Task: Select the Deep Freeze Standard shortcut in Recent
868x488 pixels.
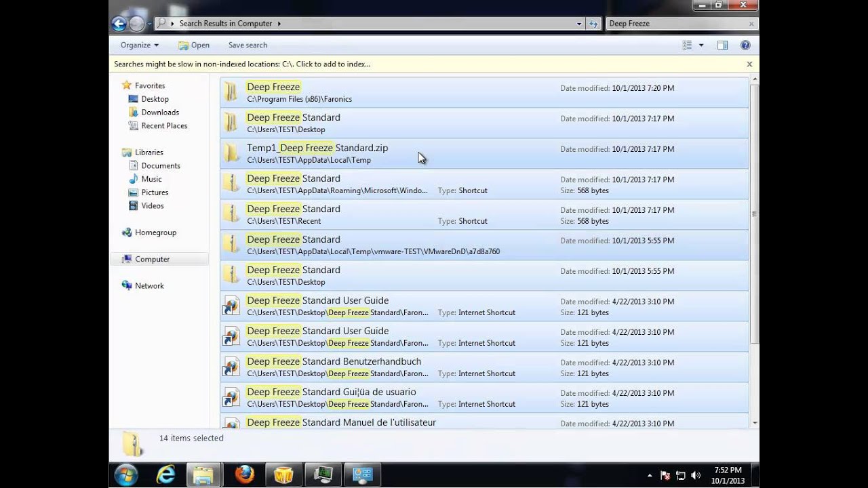Action: (x=484, y=214)
